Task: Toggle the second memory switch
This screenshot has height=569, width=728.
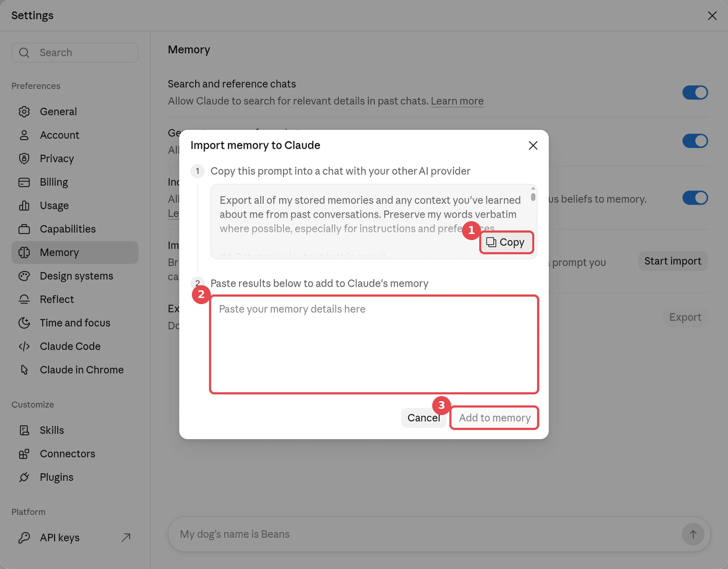Action: click(695, 141)
